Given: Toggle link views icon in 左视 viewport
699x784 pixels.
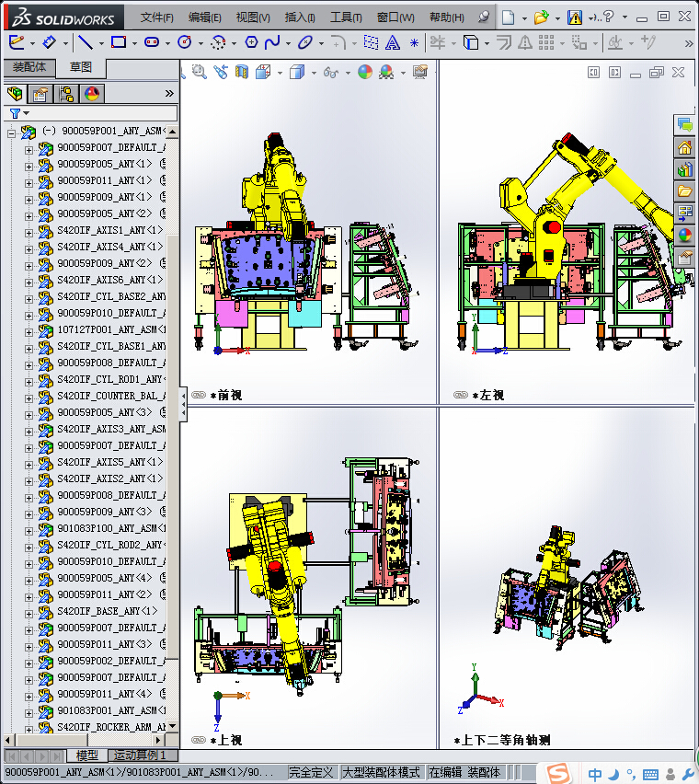Looking at the screenshot, I should coord(461,395).
